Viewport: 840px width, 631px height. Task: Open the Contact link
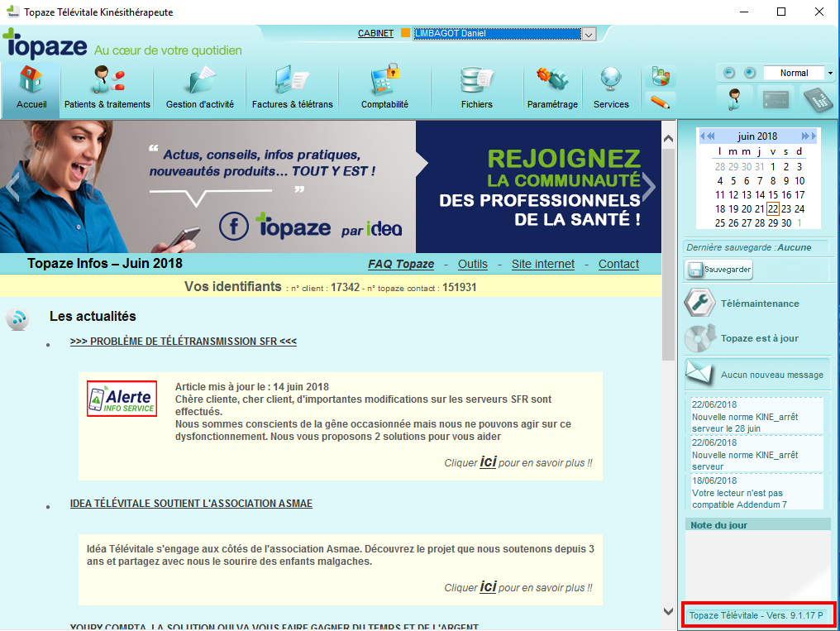click(618, 264)
